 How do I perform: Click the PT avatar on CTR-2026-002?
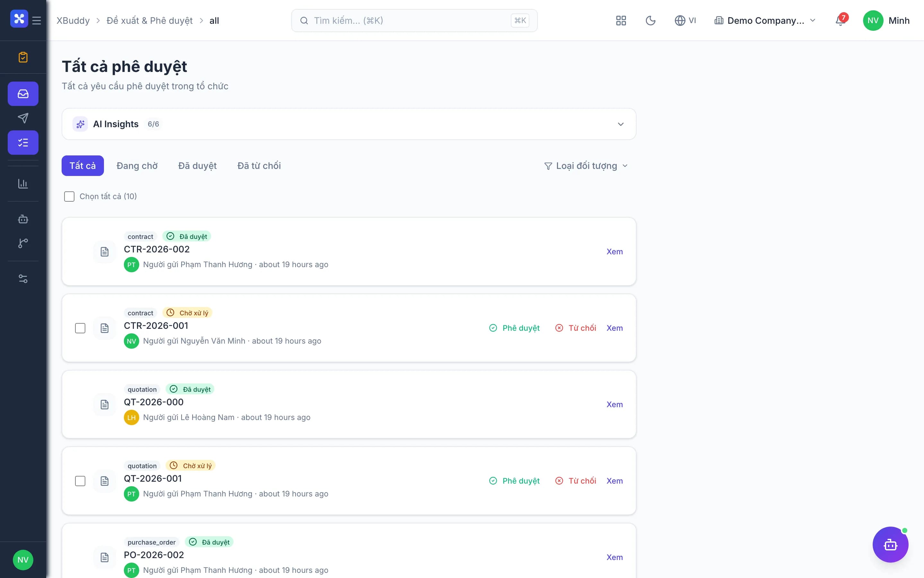[x=131, y=265]
